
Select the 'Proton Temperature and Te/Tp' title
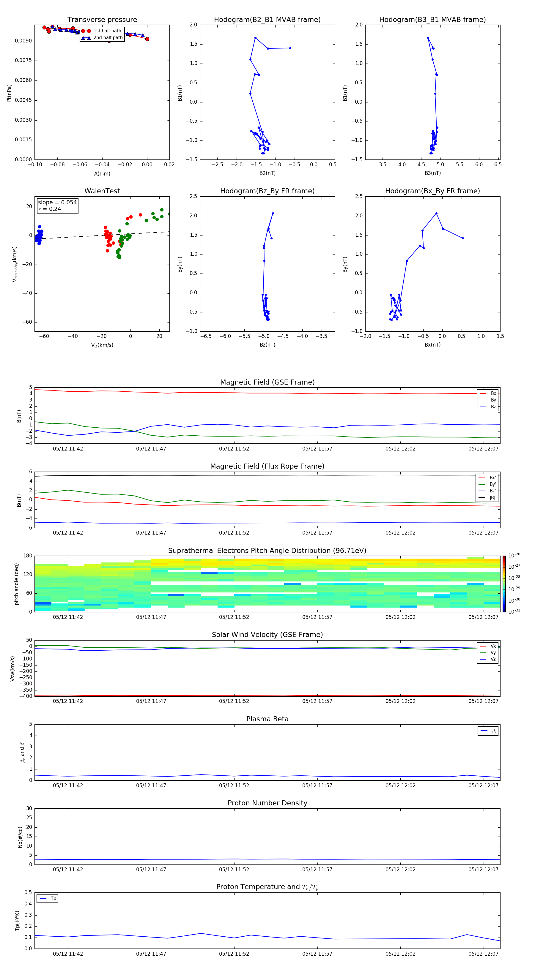(x=267, y=887)
